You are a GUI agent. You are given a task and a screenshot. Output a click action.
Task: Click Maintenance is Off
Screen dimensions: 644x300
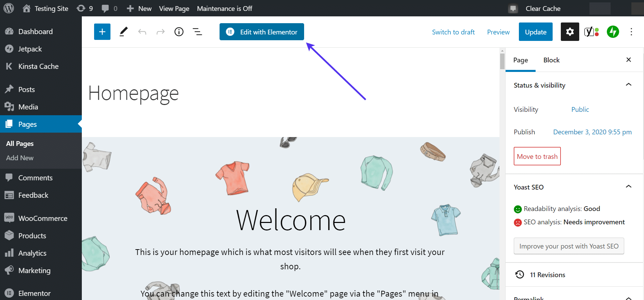pyautogui.click(x=224, y=9)
